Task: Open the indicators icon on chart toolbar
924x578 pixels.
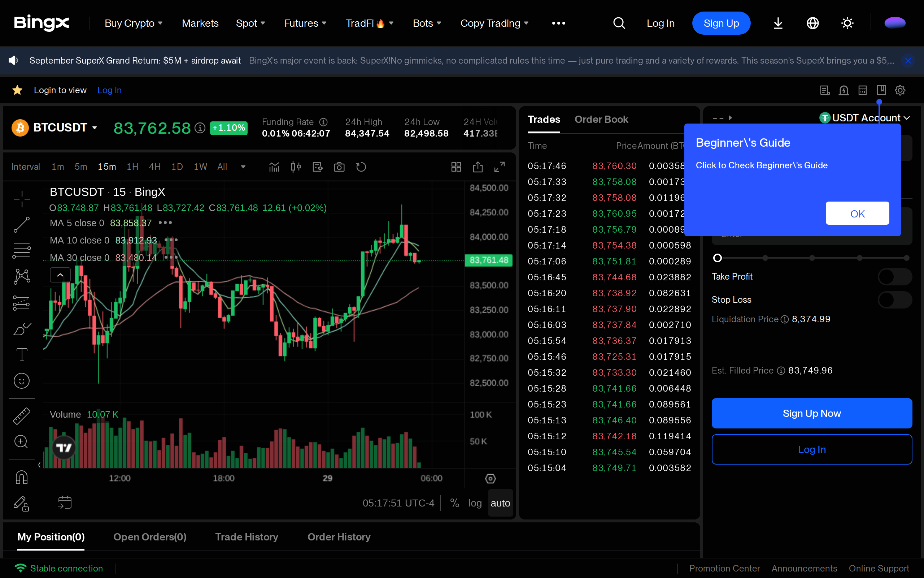Action: [274, 167]
